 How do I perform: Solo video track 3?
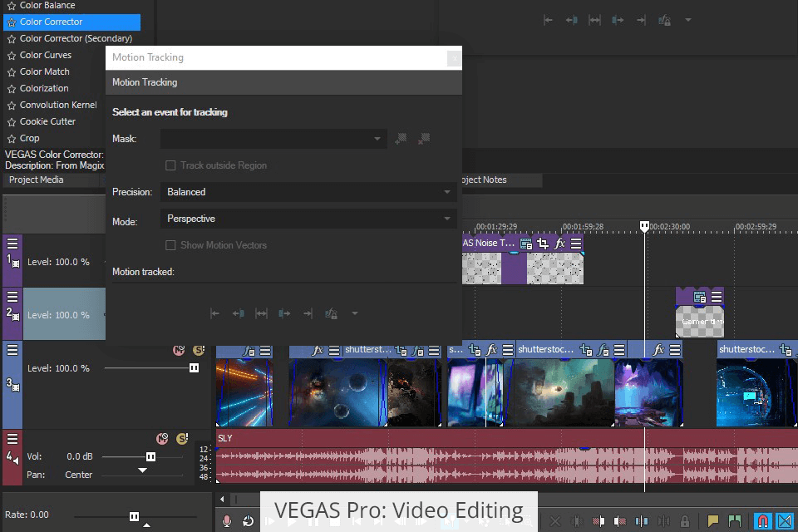click(x=199, y=350)
